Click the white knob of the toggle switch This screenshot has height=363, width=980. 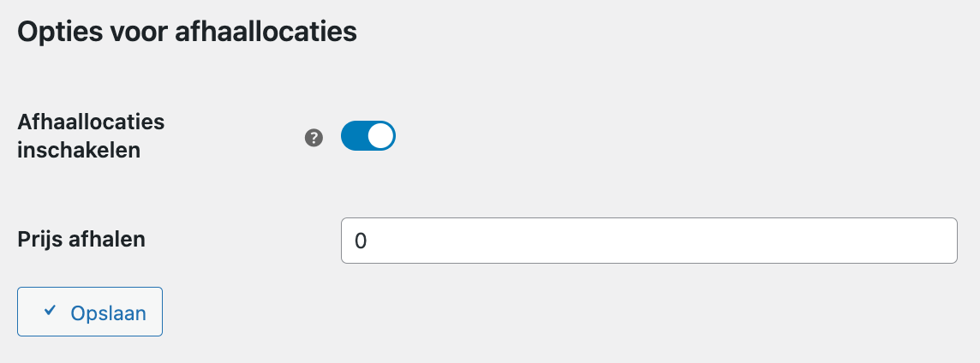[380, 136]
